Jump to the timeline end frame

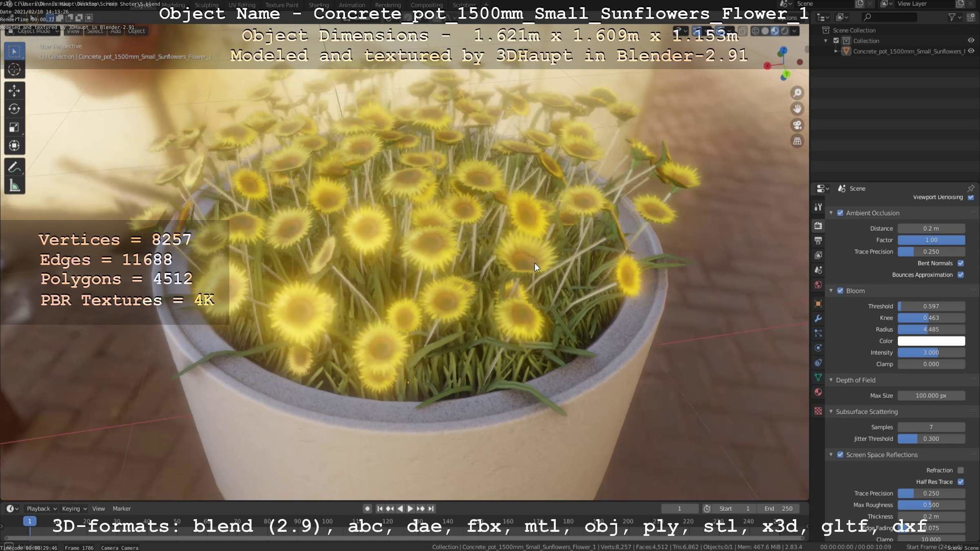(x=431, y=509)
